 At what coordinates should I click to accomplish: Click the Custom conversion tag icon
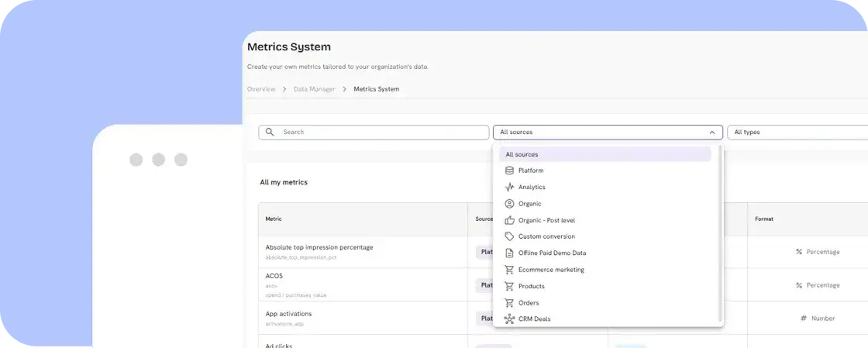point(509,237)
